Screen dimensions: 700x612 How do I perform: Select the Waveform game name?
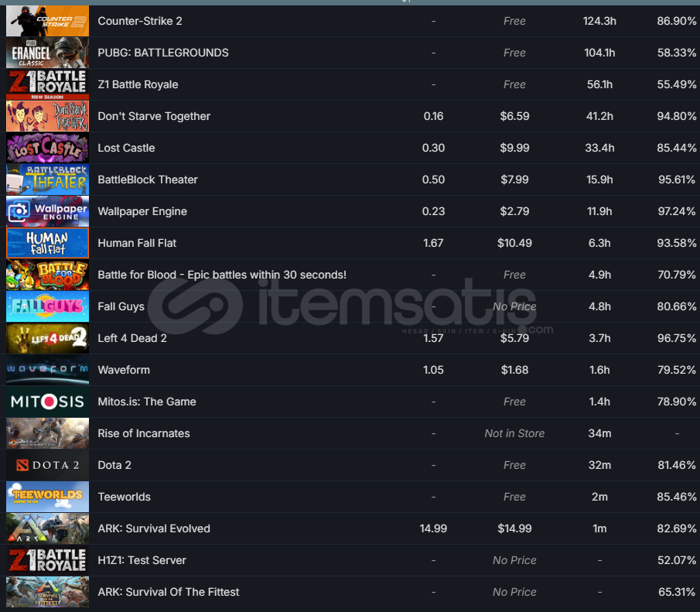(x=124, y=370)
